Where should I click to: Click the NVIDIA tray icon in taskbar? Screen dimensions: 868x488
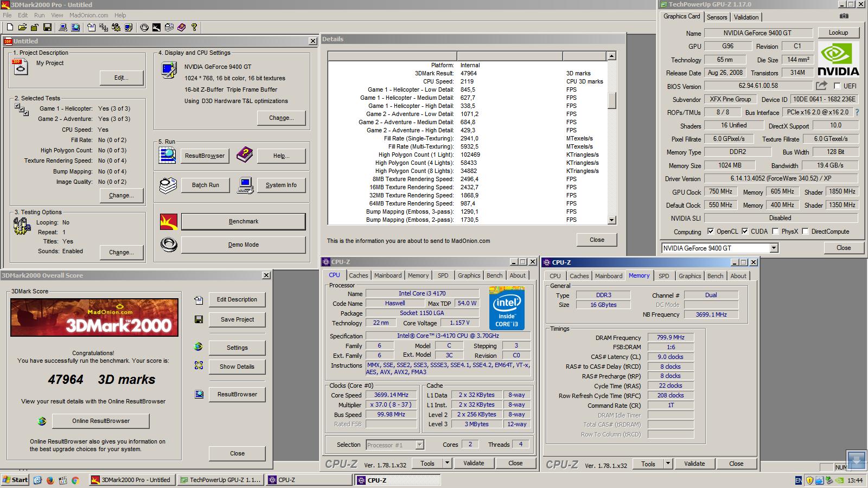[x=839, y=480]
